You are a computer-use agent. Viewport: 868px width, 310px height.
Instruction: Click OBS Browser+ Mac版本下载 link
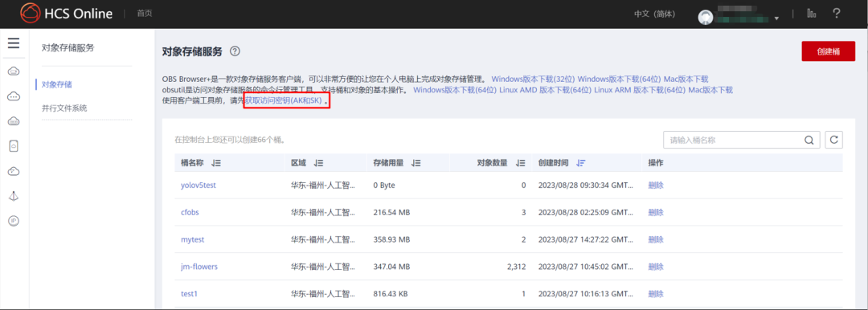(x=686, y=80)
